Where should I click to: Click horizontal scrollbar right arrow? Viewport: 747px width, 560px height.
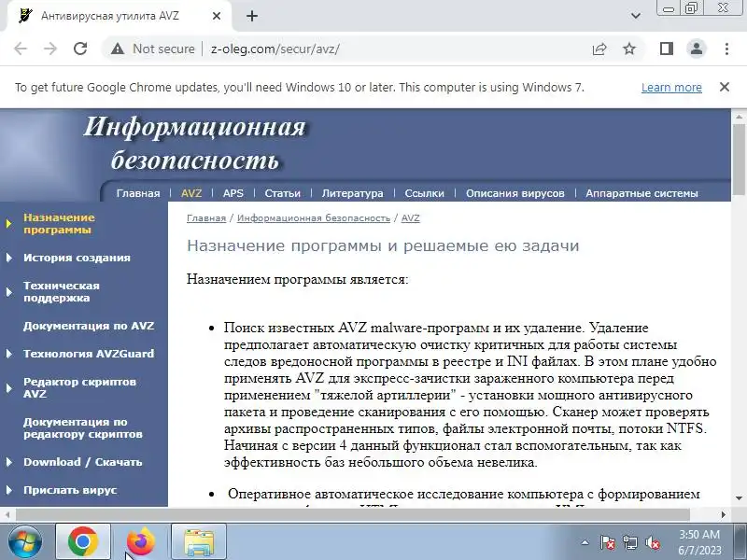pyautogui.click(x=724, y=514)
